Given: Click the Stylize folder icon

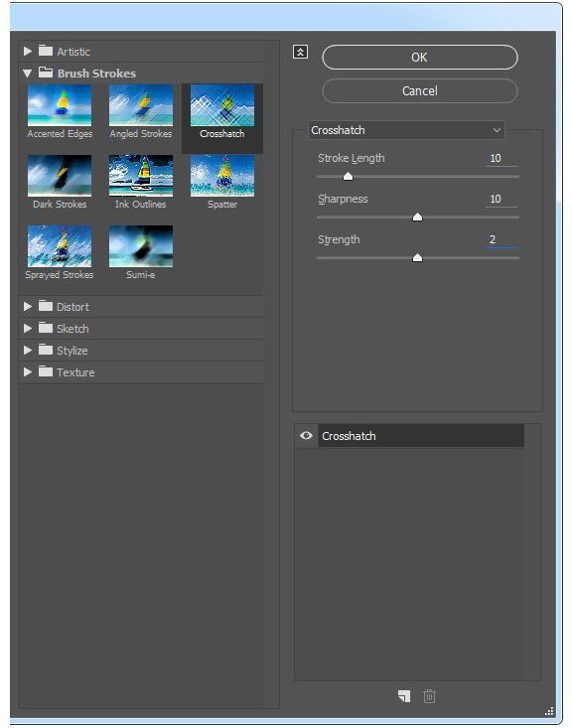Looking at the screenshot, I should click(x=46, y=350).
